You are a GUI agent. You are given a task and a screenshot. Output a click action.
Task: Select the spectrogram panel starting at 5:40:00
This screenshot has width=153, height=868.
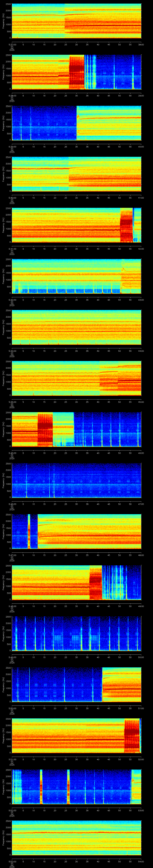[x=77, y=174]
